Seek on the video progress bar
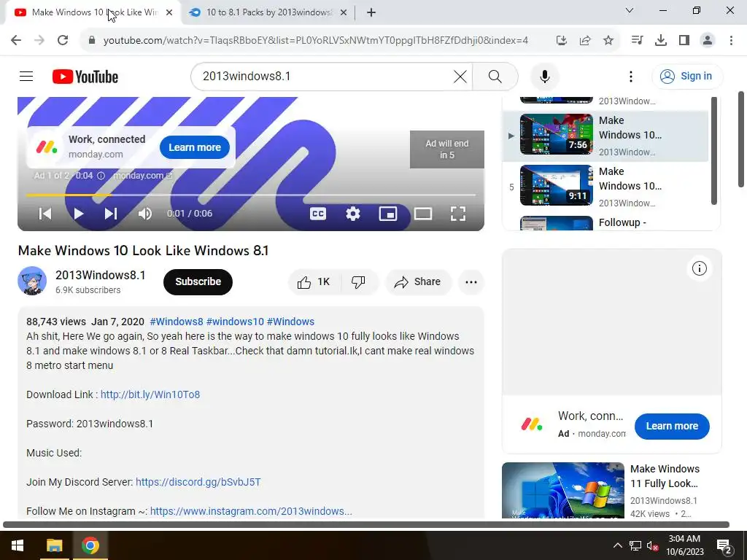 pos(251,195)
